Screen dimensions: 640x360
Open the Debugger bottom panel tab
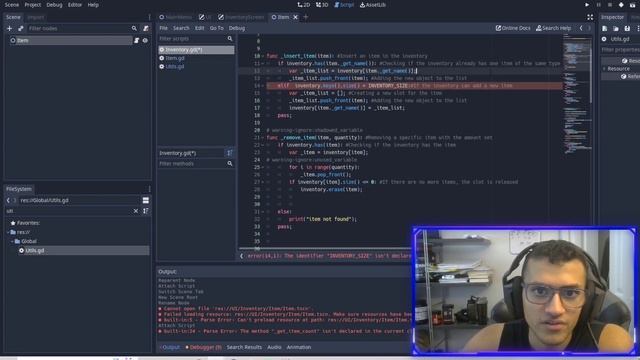click(203, 347)
